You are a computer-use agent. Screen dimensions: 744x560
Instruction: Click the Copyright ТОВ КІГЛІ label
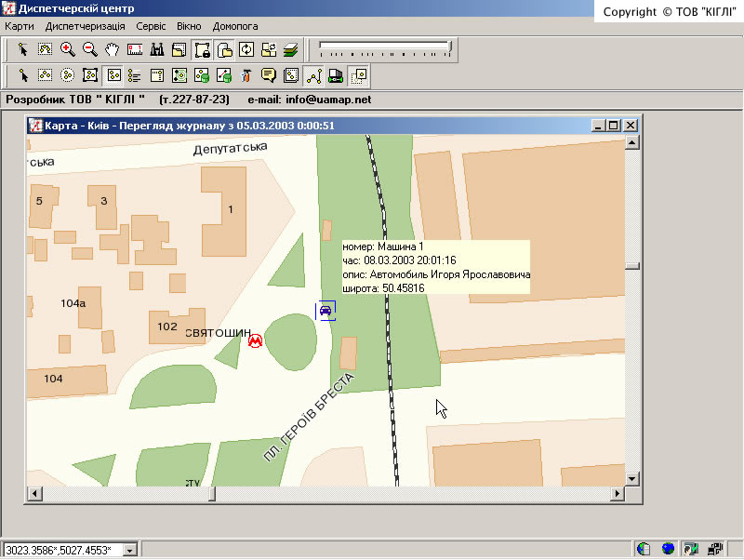pyautogui.click(x=670, y=12)
